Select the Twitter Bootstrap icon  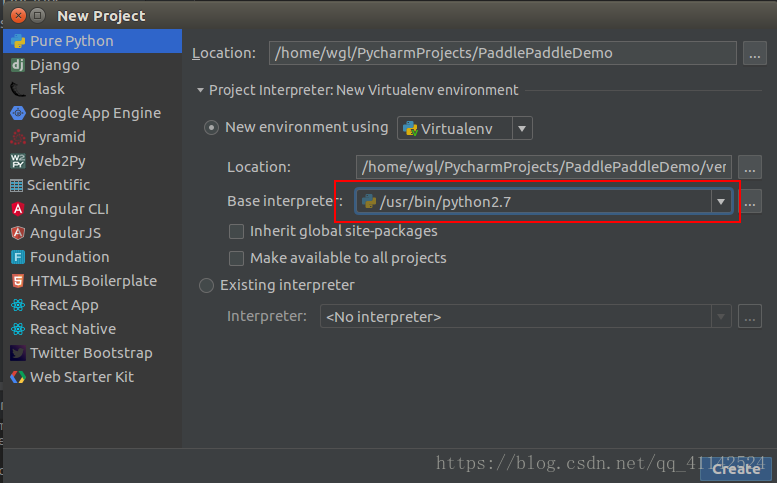click(x=18, y=353)
